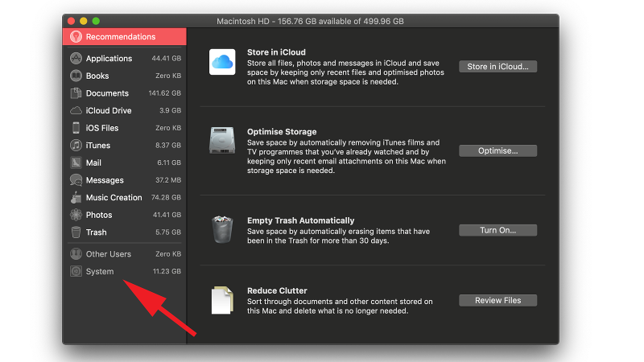Click the large iCloud icon thumbnail
644x362 pixels.
[221, 61]
